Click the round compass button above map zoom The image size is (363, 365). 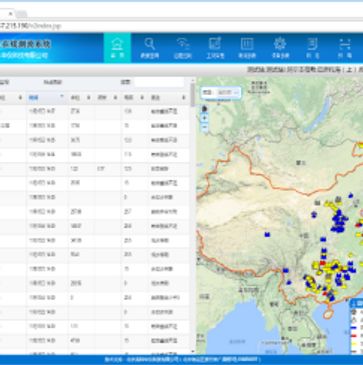204,109
